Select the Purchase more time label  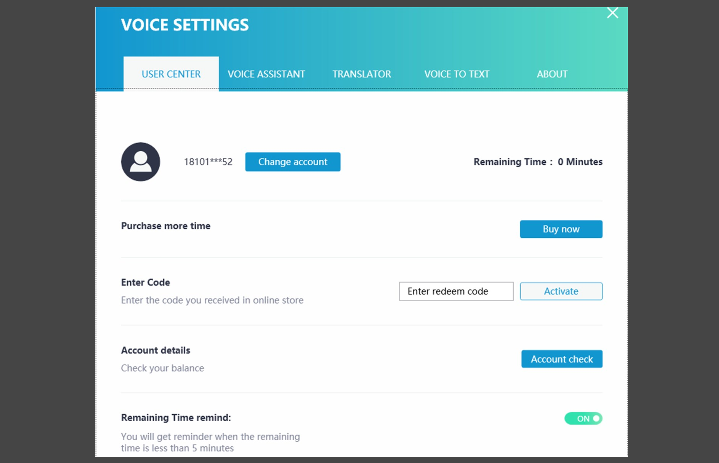(166, 226)
